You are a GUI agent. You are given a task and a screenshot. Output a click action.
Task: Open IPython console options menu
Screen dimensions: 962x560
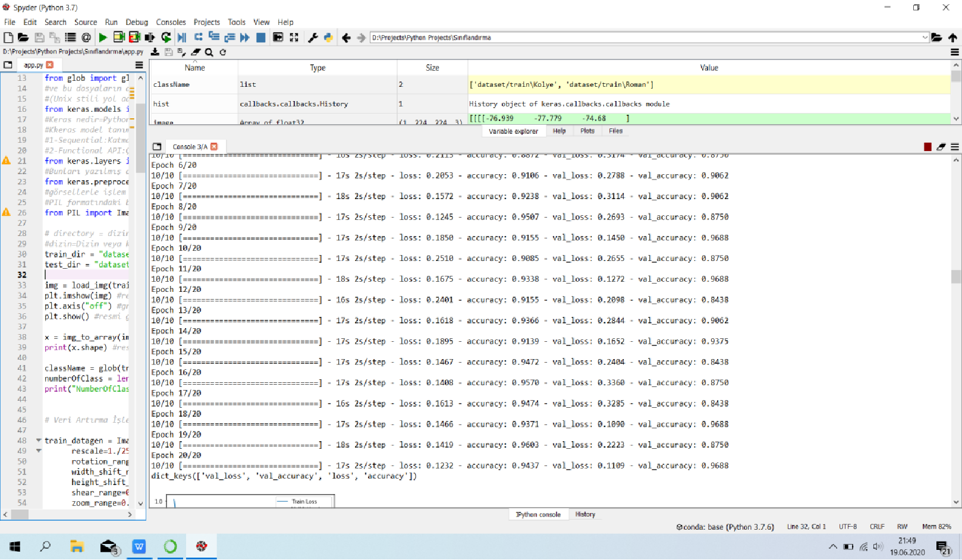point(955,147)
